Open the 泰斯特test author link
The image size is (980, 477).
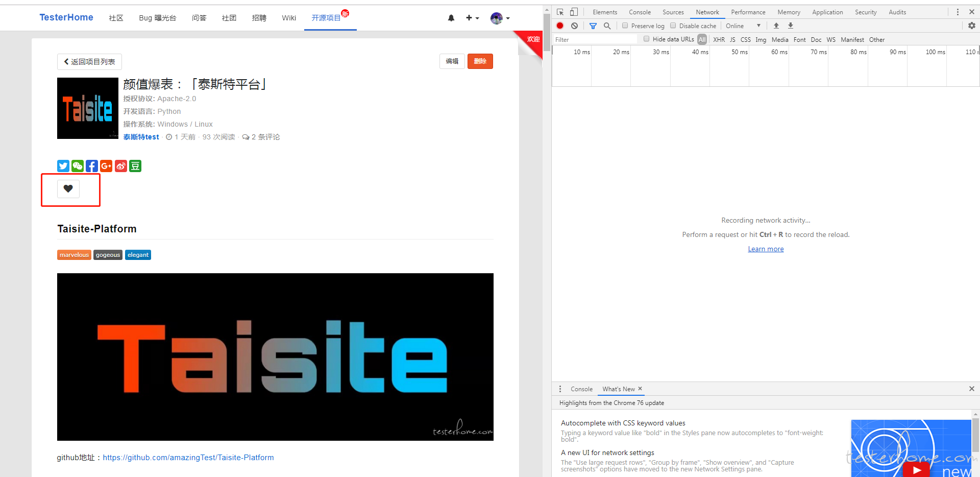pos(141,137)
